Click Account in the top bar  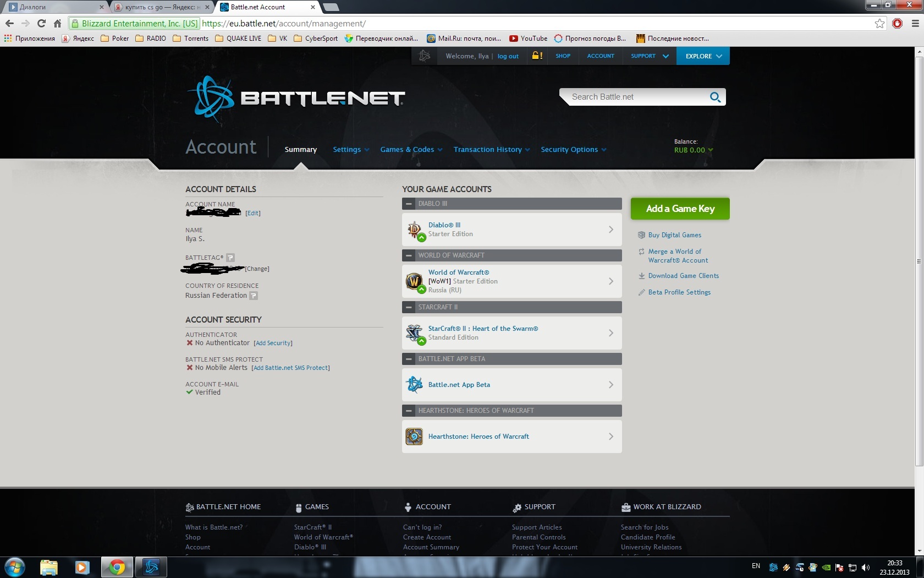[x=601, y=56]
